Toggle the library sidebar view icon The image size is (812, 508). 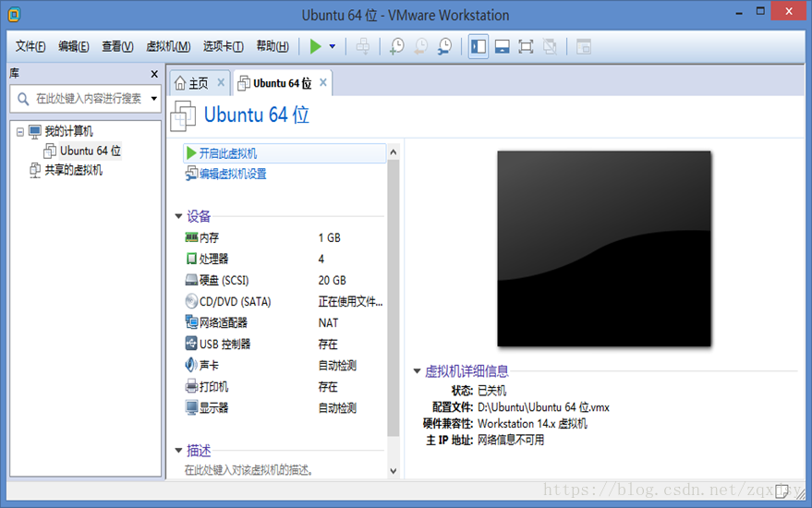(479, 46)
